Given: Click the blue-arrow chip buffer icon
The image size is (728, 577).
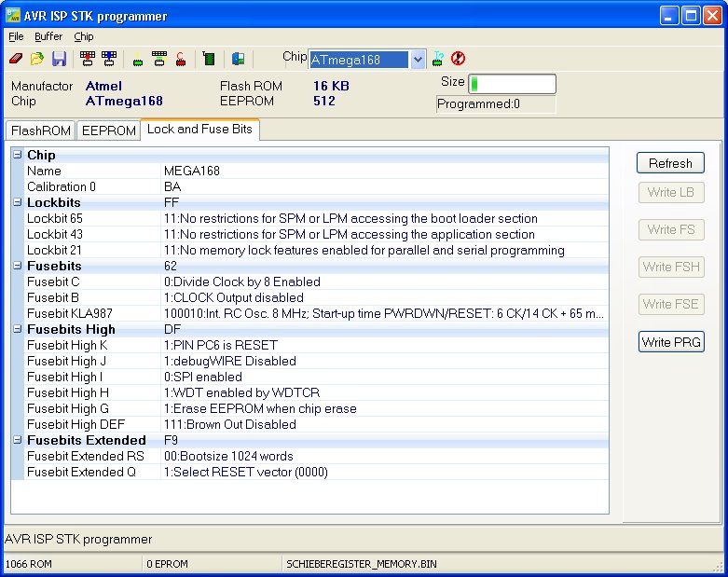Looking at the screenshot, I should coord(109,59).
